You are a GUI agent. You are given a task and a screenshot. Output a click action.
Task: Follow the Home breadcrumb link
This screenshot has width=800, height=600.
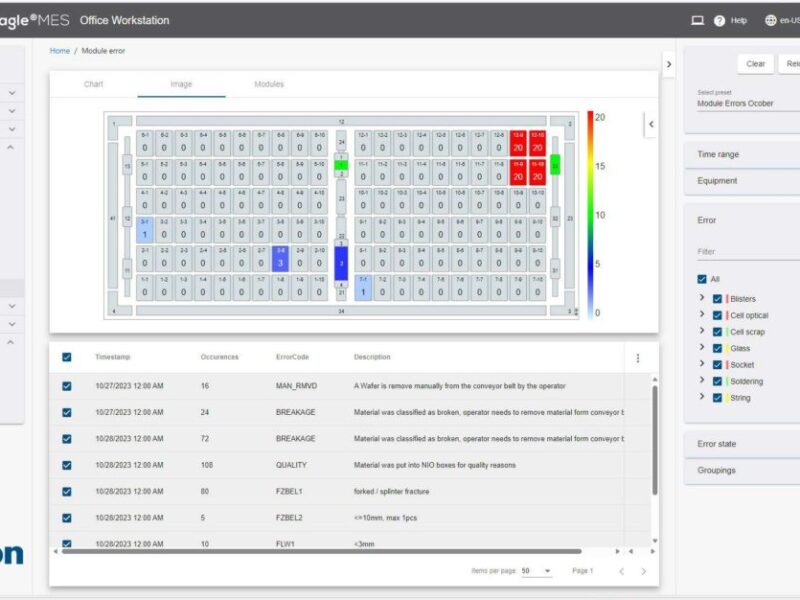click(x=60, y=51)
